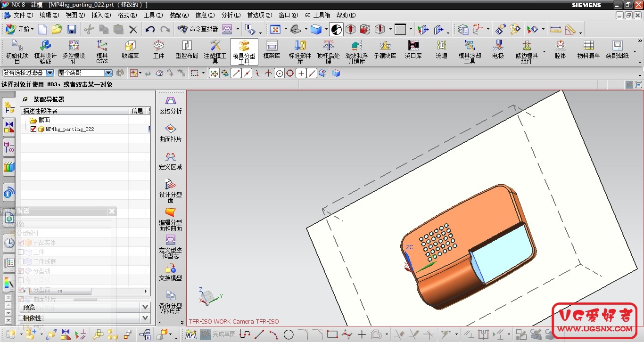
Task: Open the Mold CSYS (模具CSYS) tool
Action: click(102, 52)
